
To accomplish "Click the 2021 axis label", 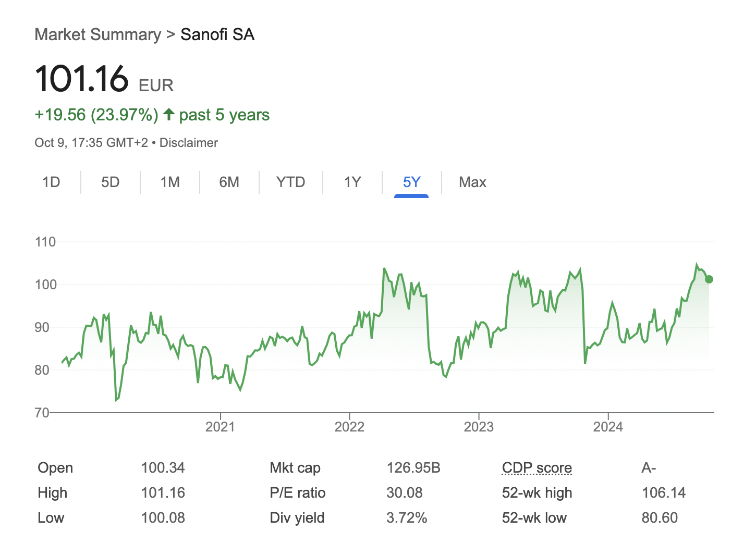I will (x=220, y=427).
